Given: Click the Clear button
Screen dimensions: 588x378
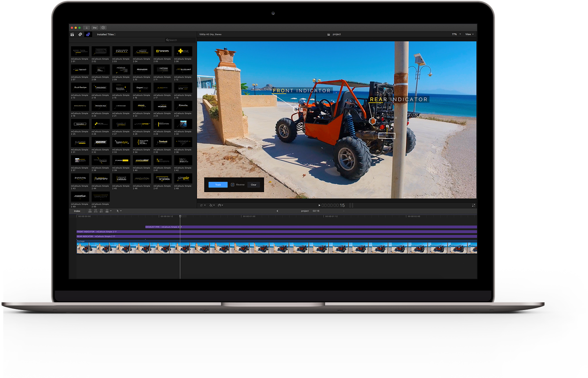Looking at the screenshot, I should pyautogui.click(x=253, y=185).
